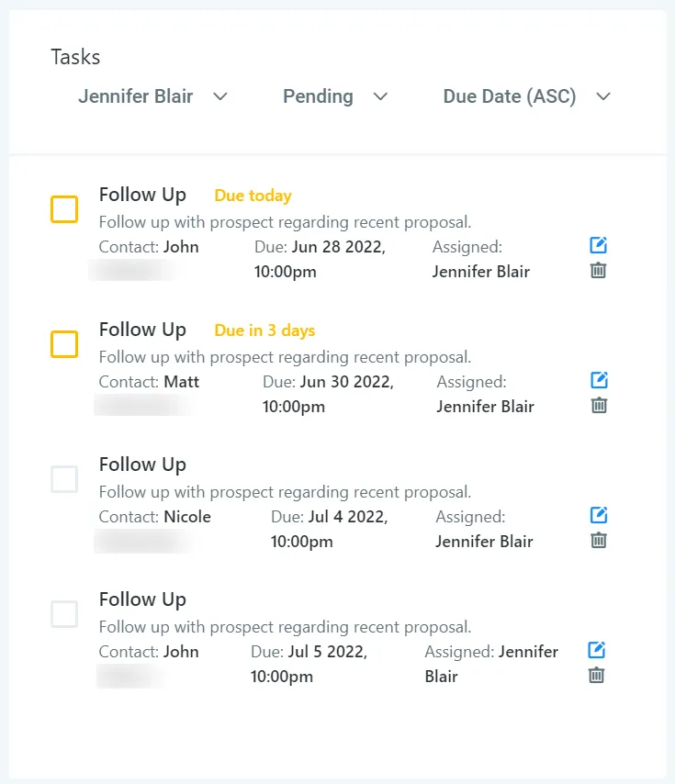The height and width of the screenshot is (784, 675).
Task: Open the Jennifer Blair assignee dropdown
Action: (x=152, y=96)
